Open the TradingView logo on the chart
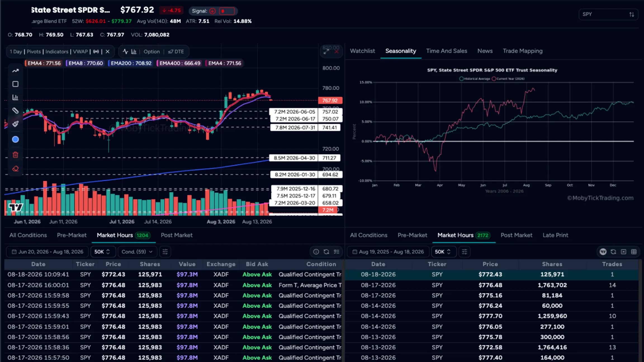Screen dimensions: 644x362 click(x=16, y=207)
